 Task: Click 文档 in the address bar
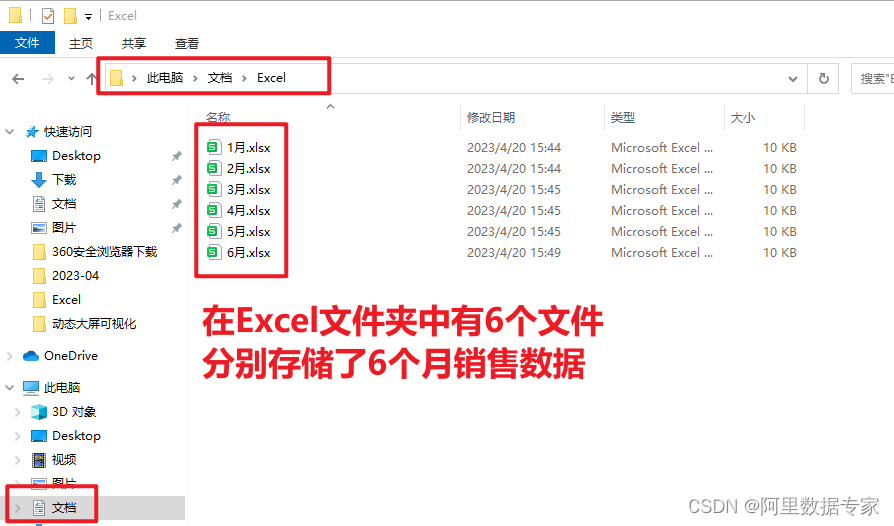click(220, 78)
